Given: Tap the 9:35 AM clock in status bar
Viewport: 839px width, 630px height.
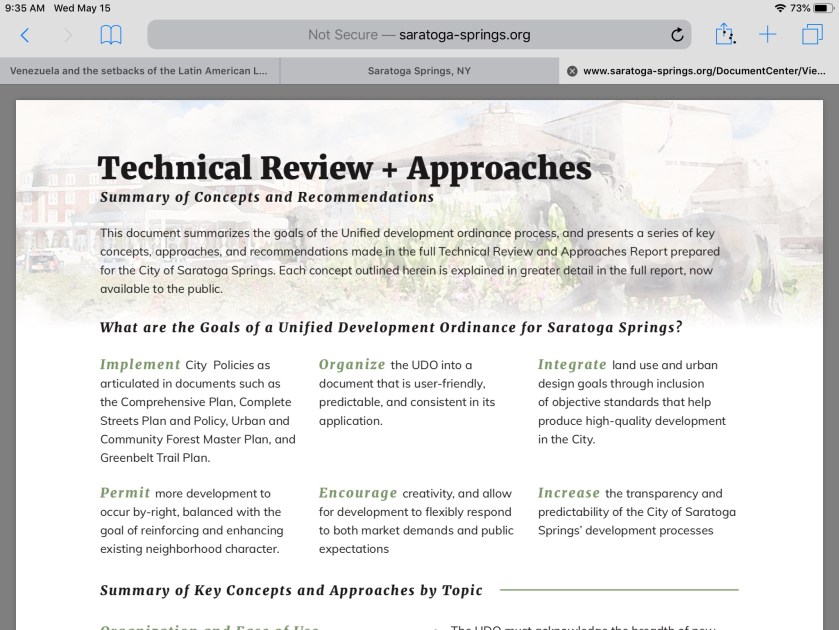Looking at the screenshot, I should (x=23, y=8).
